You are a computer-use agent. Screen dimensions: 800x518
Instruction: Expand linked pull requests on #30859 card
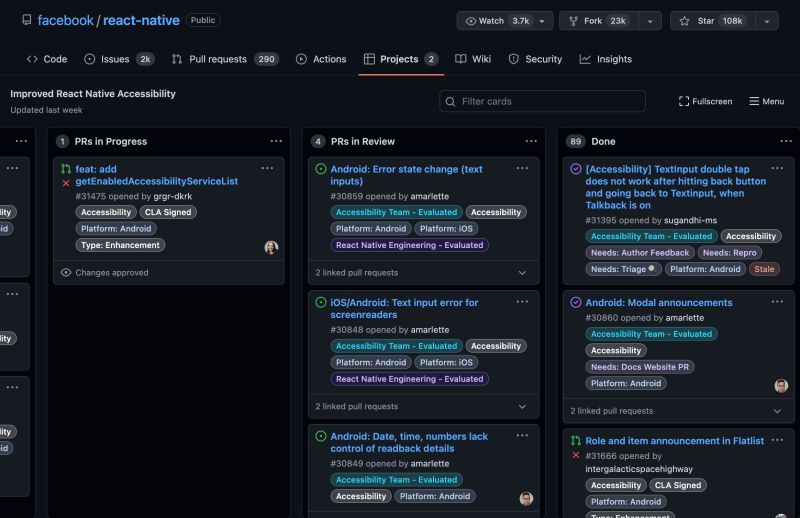(x=522, y=273)
